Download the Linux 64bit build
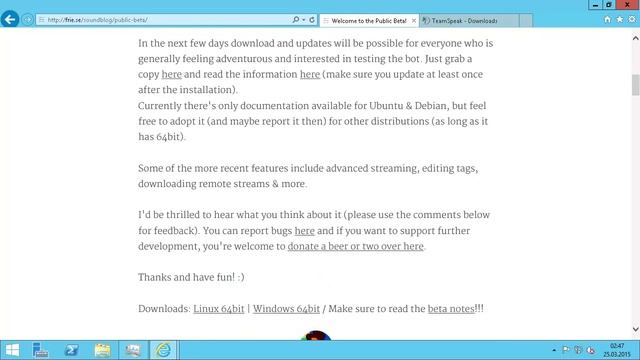 [218, 309]
